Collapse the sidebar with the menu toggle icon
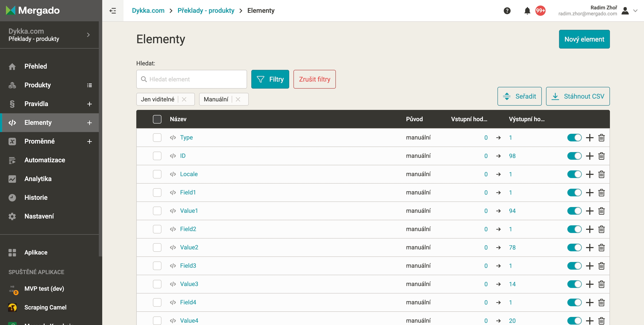 pyautogui.click(x=113, y=11)
